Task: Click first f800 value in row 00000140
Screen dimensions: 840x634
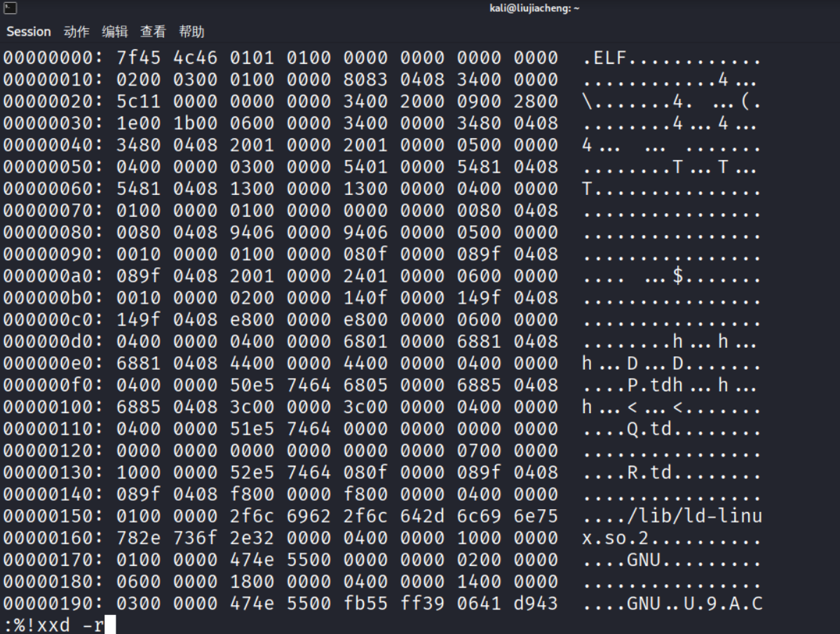Action: click(252, 494)
